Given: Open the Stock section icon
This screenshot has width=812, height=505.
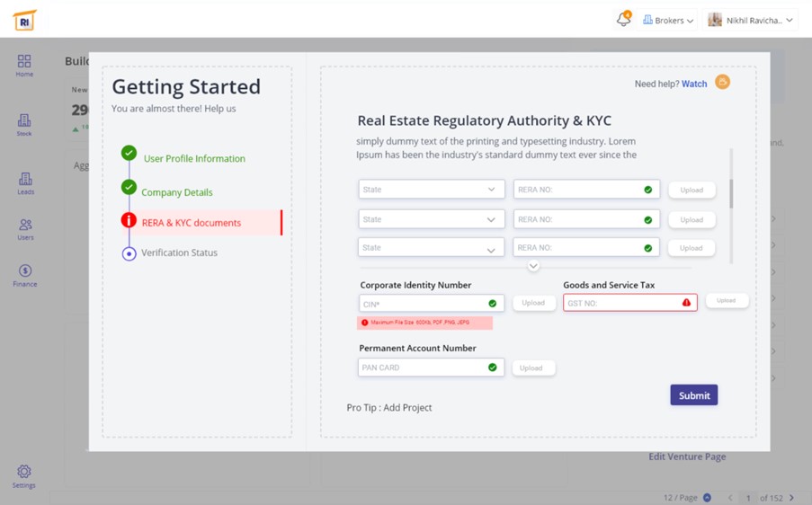Looking at the screenshot, I should click(24, 123).
